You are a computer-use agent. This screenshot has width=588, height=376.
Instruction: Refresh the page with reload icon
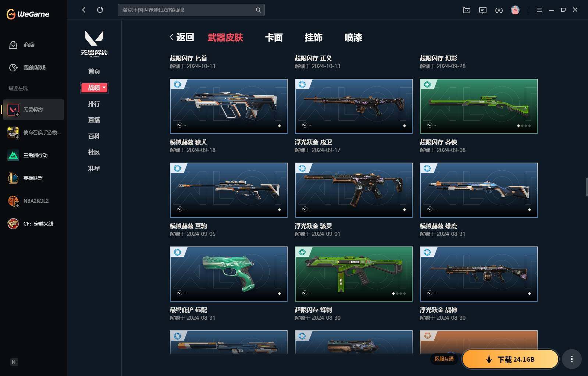pos(100,10)
